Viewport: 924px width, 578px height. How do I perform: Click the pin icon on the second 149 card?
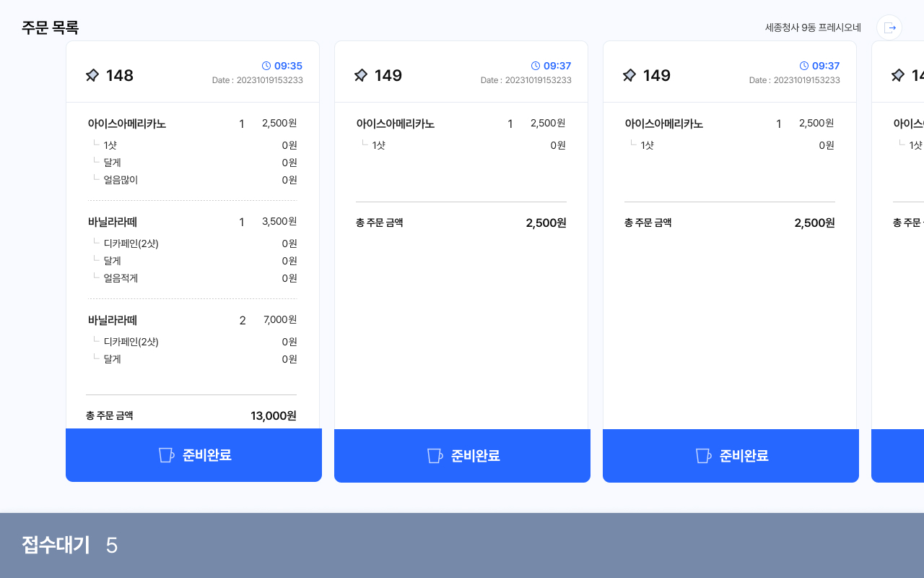629,75
